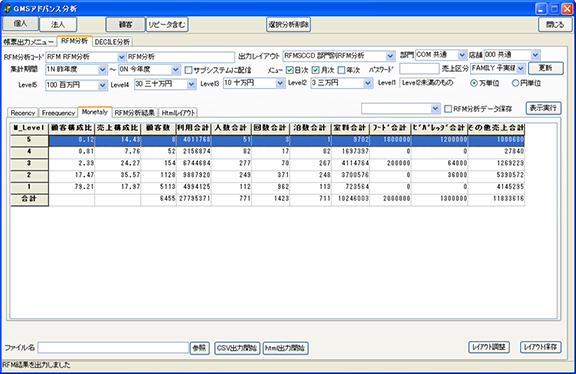Viewport: 576px width, 374px height.
Task: Select the Monetaly tab
Action: point(95,112)
